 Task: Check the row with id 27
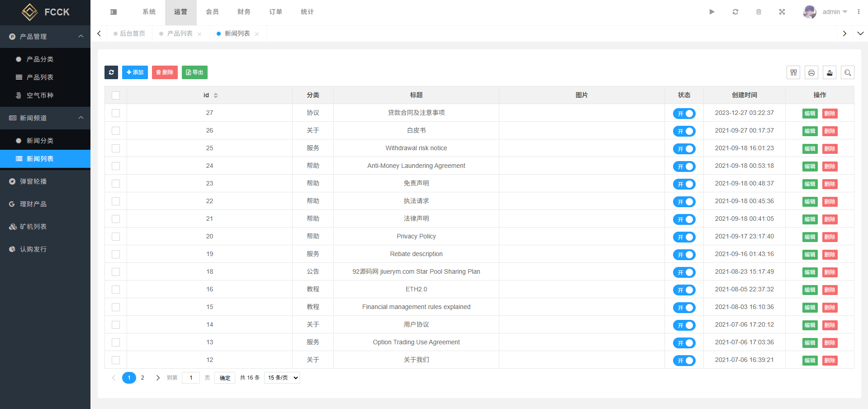pyautogui.click(x=116, y=113)
